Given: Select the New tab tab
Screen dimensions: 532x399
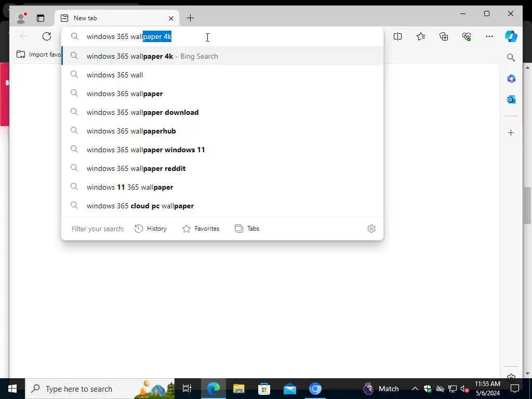Looking at the screenshot, I should [x=117, y=18].
